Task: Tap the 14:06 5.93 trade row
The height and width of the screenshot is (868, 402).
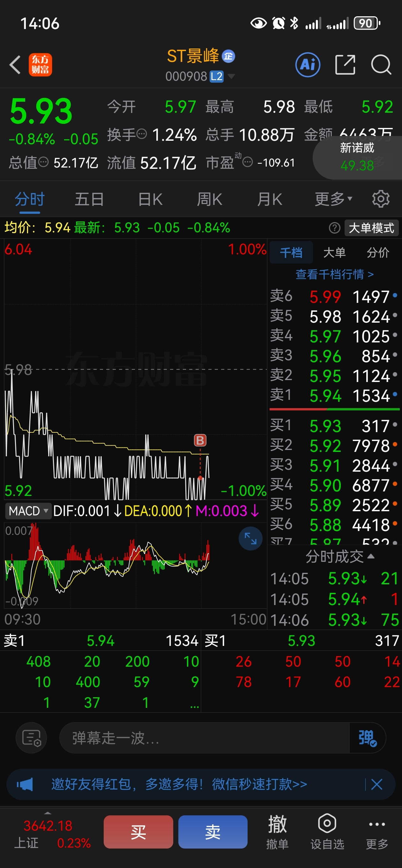Action: click(334, 620)
